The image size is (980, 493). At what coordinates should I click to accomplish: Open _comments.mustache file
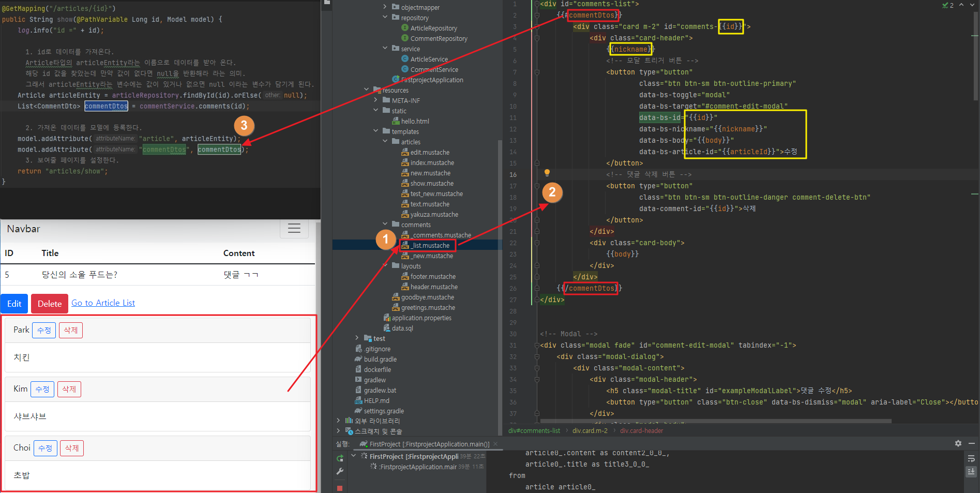point(436,235)
